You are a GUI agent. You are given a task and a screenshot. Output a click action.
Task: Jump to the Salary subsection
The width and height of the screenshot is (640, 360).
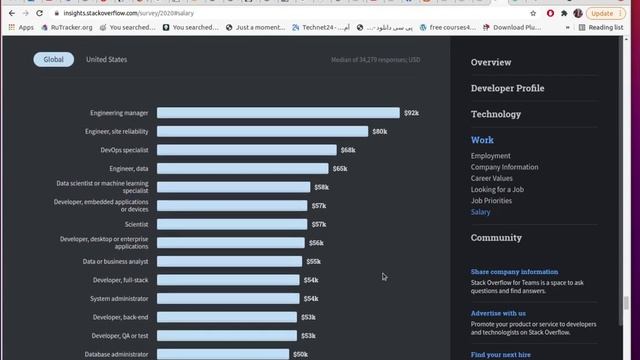point(480,212)
